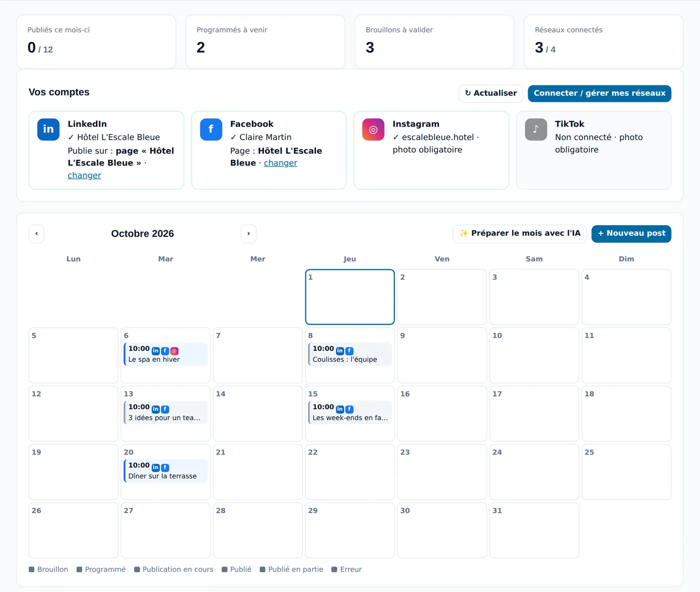Click Brouillon legend color square
This screenshot has width=700, height=592.
pos(31,569)
